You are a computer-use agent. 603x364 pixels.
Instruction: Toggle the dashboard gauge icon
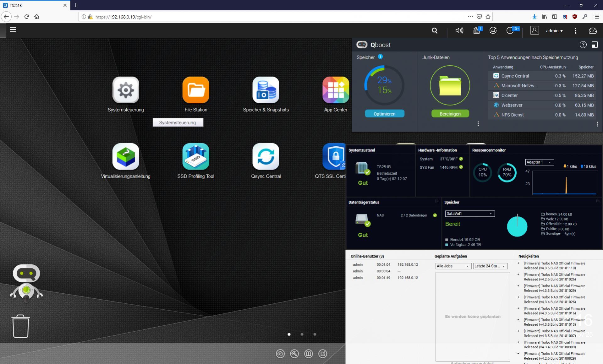click(593, 30)
